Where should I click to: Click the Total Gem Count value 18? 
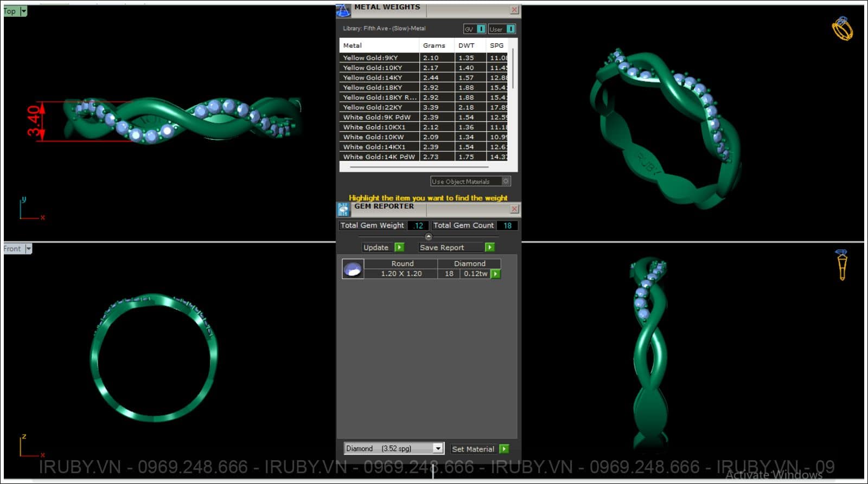[x=507, y=225]
